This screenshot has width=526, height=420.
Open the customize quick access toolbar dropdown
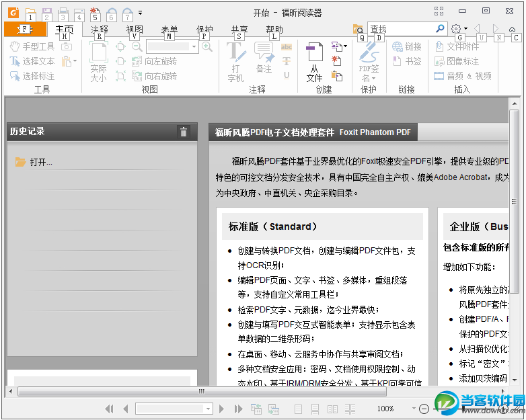coord(140,12)
